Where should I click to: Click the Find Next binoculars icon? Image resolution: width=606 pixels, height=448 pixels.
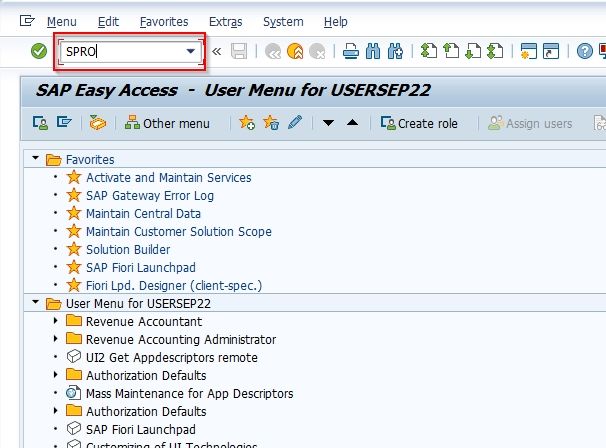(x=395, y=51)
